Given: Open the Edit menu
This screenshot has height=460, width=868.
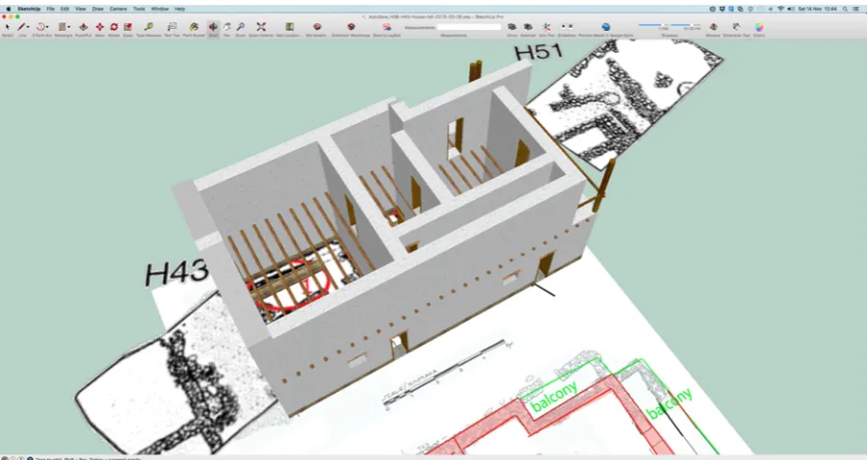Looking at the screenshot, I should (x=65, y=9).
